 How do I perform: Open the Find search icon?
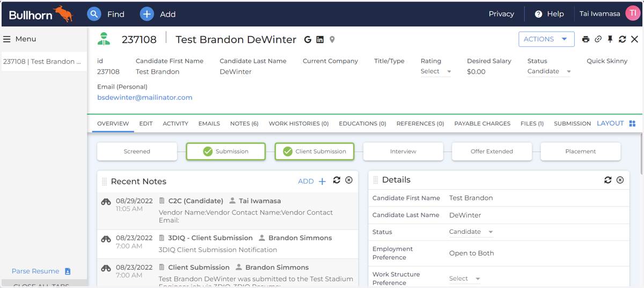pos(94,14)
